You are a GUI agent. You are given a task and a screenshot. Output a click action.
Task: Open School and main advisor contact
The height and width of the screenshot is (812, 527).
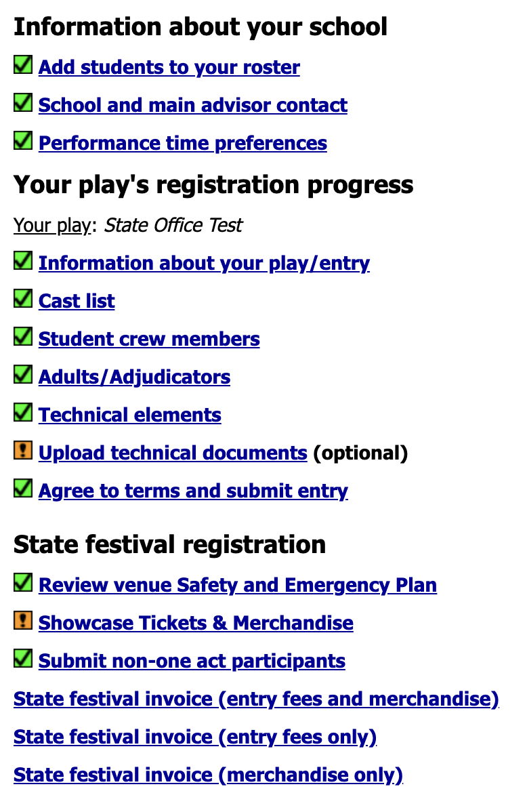[x=192, y=106]
